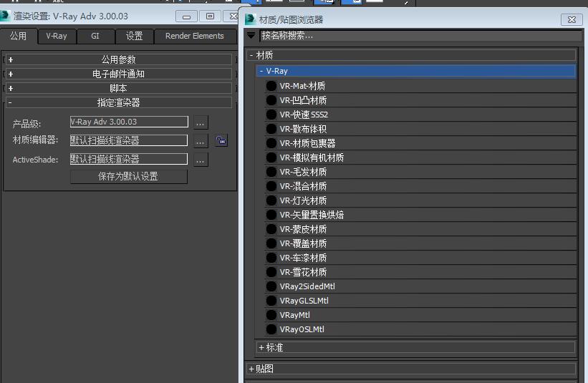Image resolution: width=588 pixels, height=383 pixels.
Task: Choose renderer for 材质编辑器 with ellipsis button
Action: [x=201, y=141]
